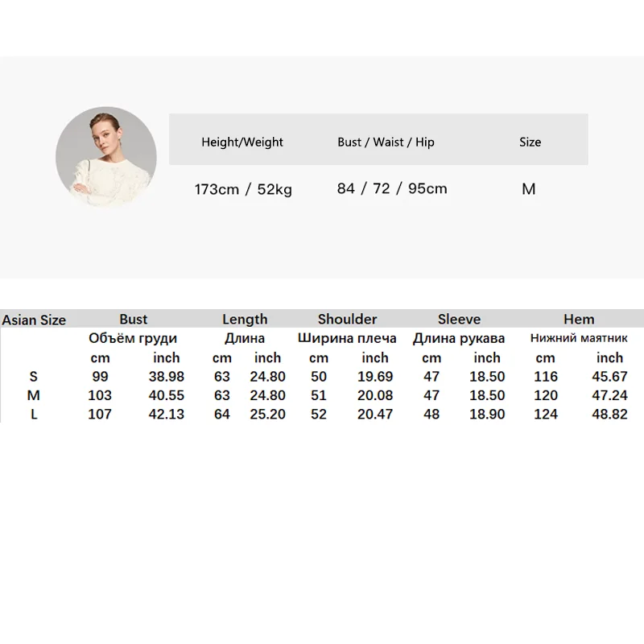This screenshot has height=644, width=644.
Task: Click the Sleeve column header
Action: [x=459, y=319]
